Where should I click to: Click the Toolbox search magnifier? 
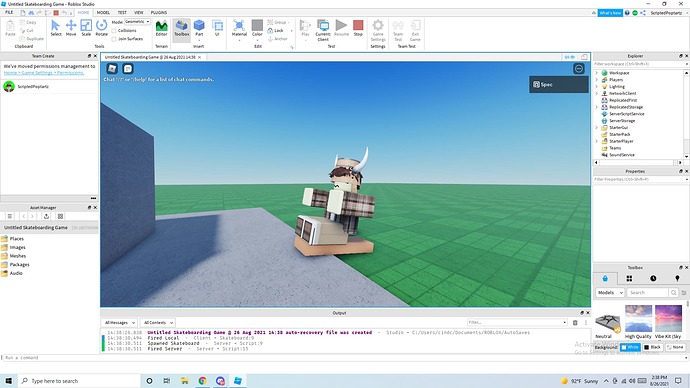(x=673, y=293)
